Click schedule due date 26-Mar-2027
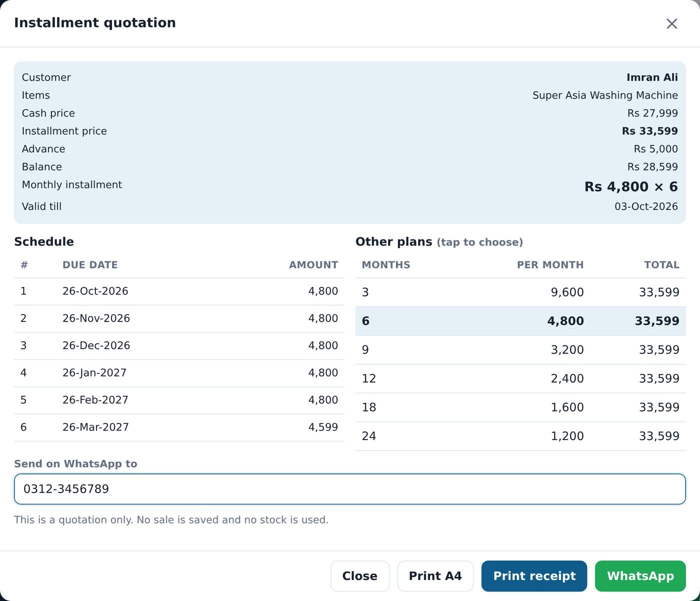 [x=95, y=427]
